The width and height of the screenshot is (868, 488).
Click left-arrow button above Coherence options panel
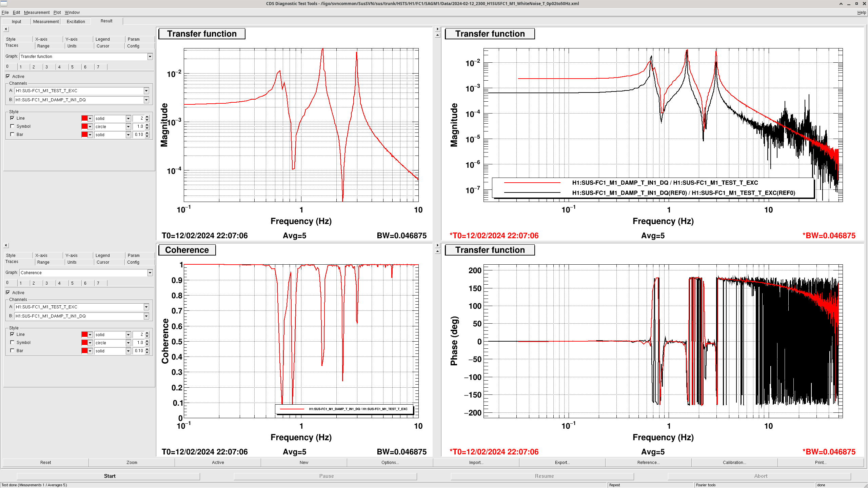[x=6, y=245]
